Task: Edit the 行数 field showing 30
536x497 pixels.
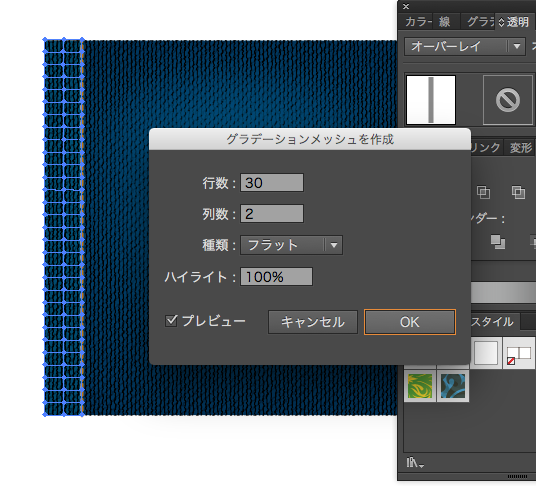Action: pos(272,183)
